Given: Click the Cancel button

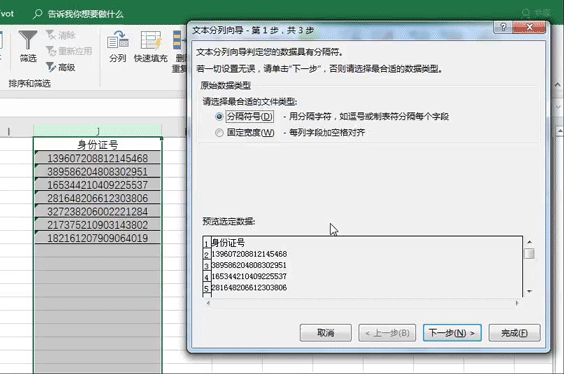Looking at the screenshot, I should [326, 333].
